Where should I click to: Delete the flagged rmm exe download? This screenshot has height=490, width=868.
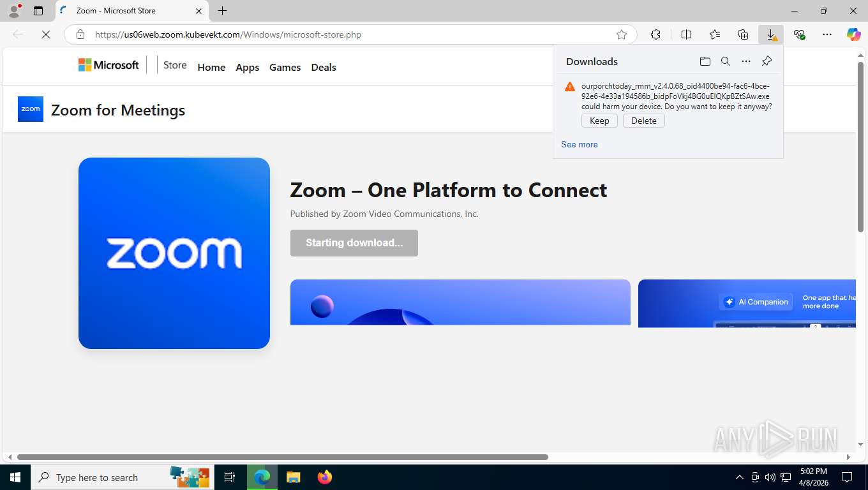pos(643,121)
